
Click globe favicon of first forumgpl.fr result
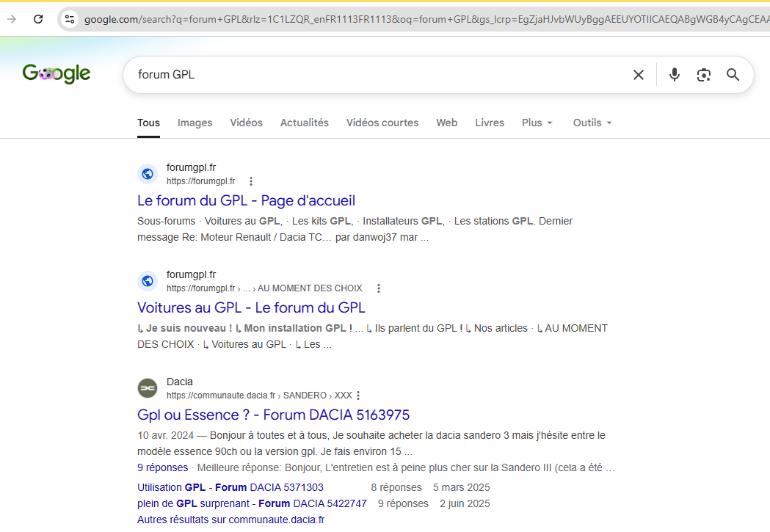click(148, 174)
